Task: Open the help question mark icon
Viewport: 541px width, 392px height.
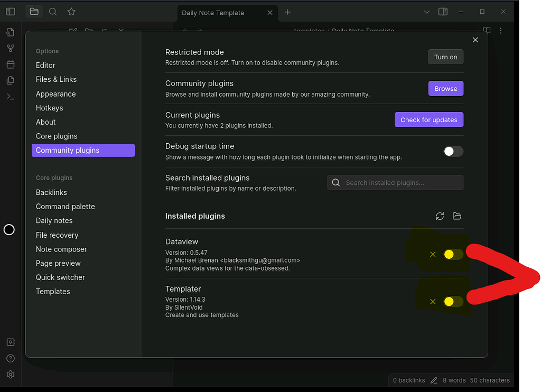Action: pos(11,358)
